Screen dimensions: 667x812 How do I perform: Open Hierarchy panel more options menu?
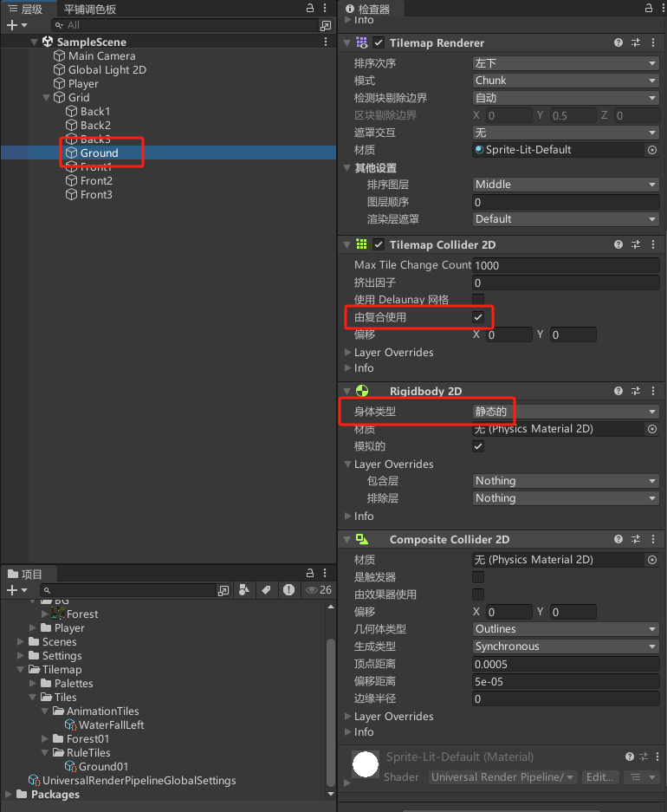click(325, 8)
